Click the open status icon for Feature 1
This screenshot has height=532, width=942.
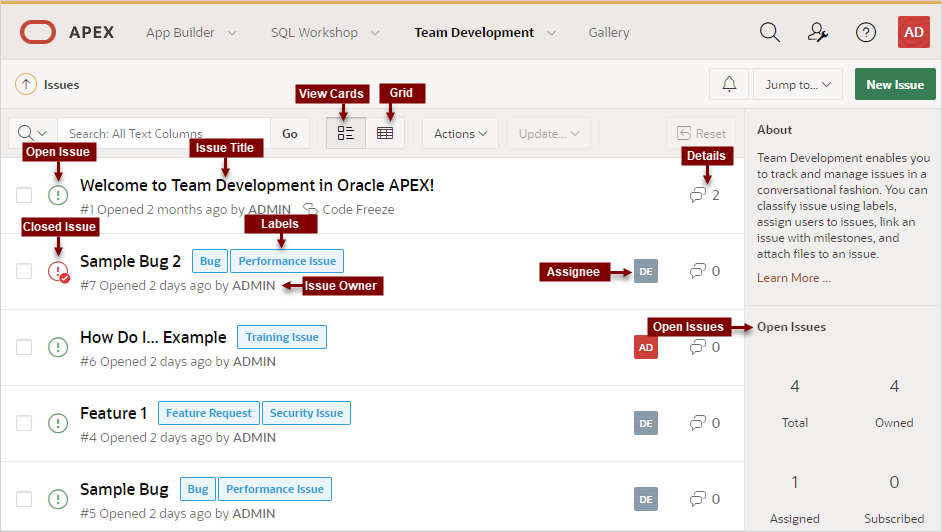(x=58, y=423)
